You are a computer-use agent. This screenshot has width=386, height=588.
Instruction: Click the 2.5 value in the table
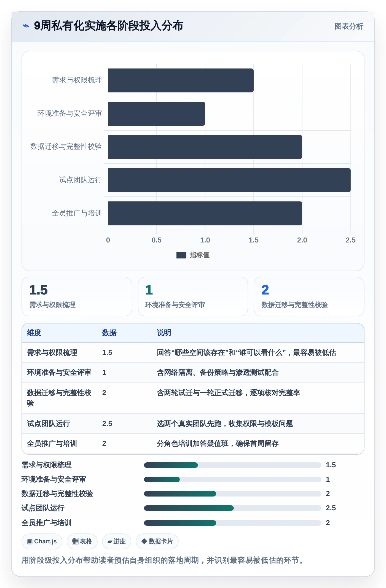(107, 424)
